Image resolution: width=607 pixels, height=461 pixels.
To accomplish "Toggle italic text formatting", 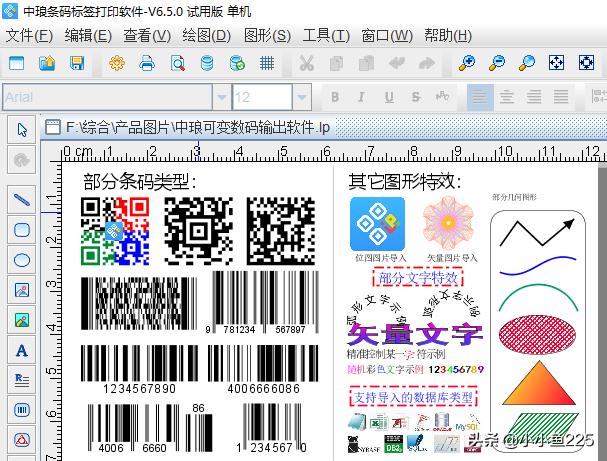I will pyautogui.click(x=360, y=97).
